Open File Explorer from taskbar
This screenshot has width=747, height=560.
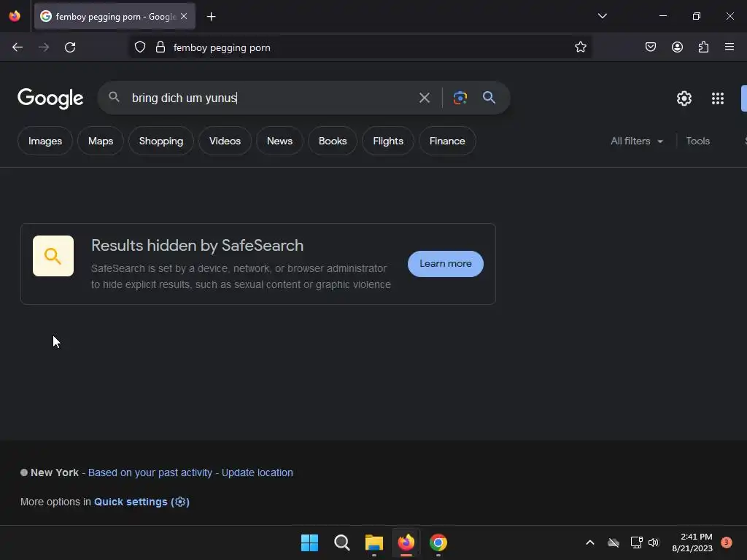point(374,542)
